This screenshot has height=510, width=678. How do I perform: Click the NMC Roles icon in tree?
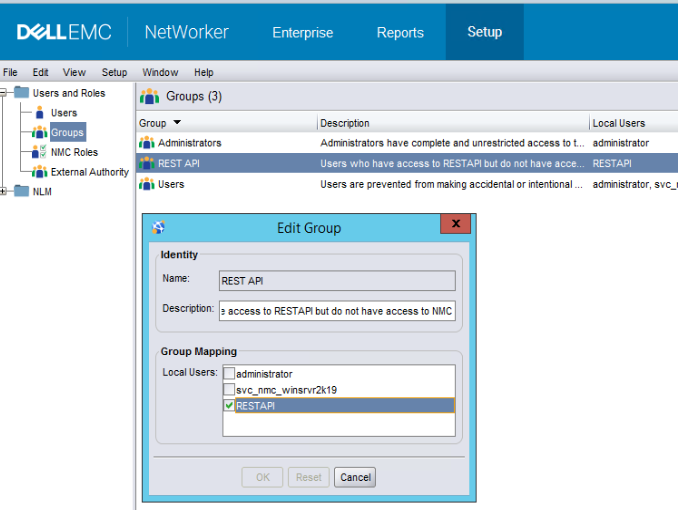click(39, 152)
